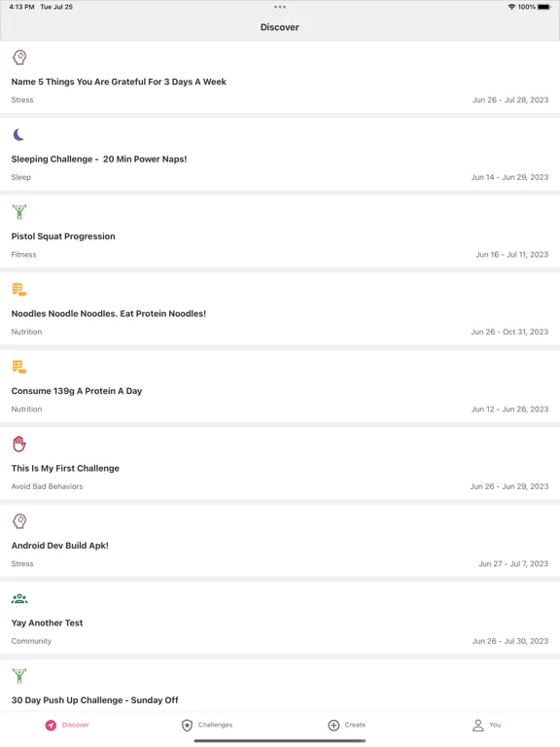Image resolution: width=560 pixels, height=747 pixels.
Task: Click nutrition icon above Noodles challenge
Action: click(19, 289)
